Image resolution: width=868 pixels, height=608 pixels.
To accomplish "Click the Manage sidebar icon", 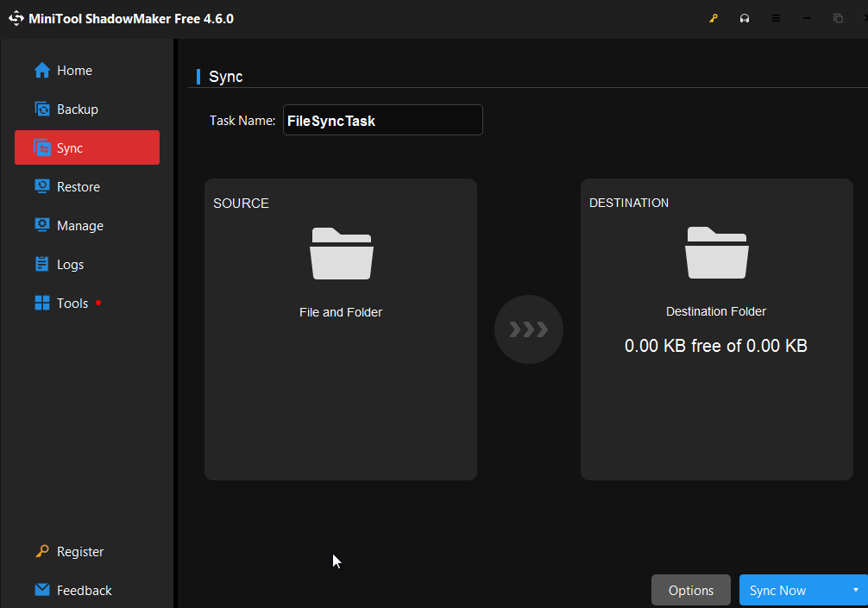I will point(42,225).
